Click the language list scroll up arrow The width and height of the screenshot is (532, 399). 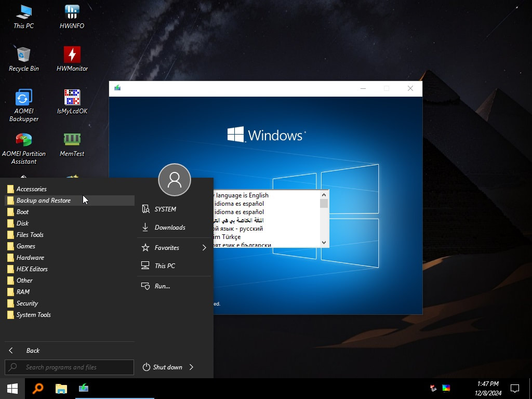(324, 195)
